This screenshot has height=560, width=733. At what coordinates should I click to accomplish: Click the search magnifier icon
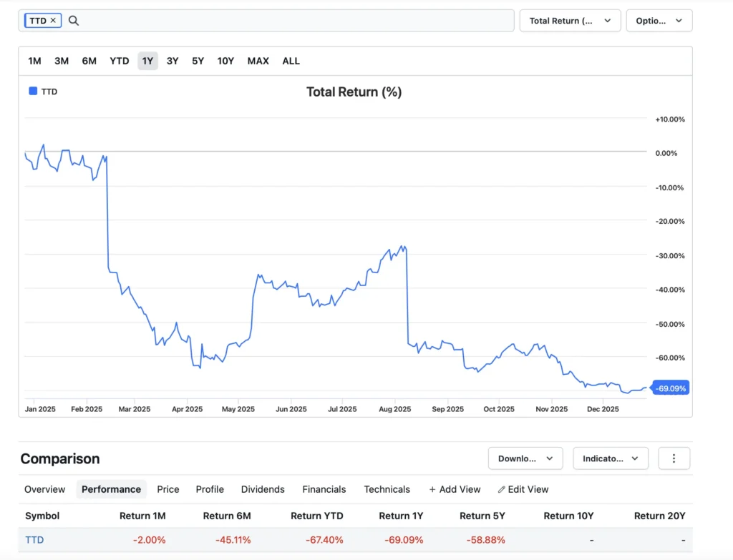point(73,21)
